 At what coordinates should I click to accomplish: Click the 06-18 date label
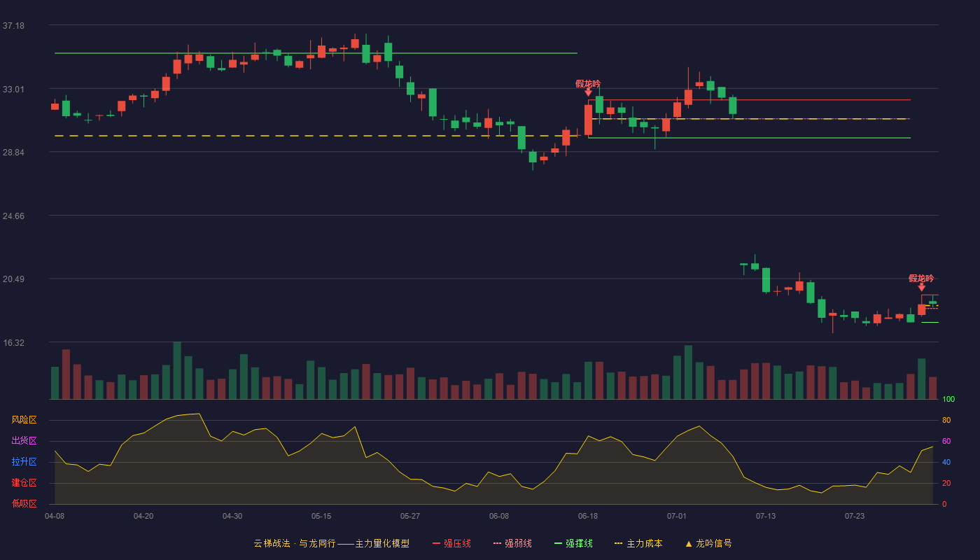pos(588,516)
